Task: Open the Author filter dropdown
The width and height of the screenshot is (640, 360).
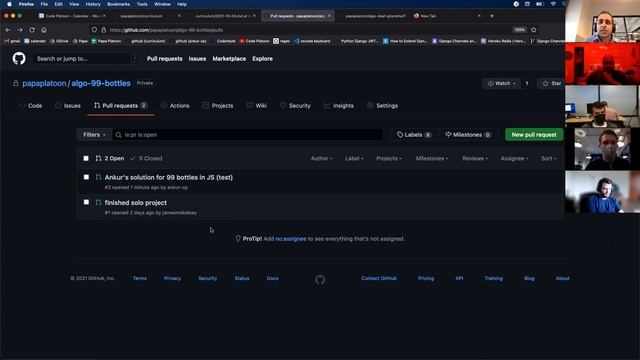Action: 322,158
